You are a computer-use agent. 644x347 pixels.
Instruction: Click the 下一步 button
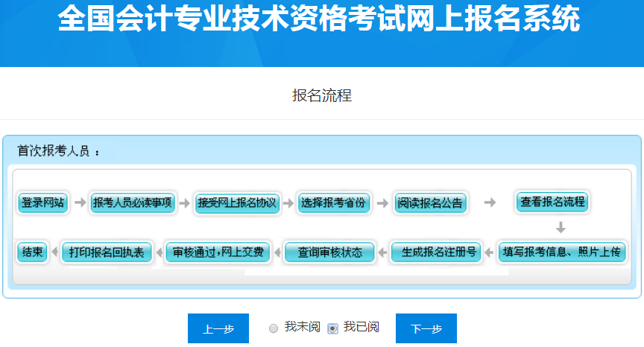(426, 328)
